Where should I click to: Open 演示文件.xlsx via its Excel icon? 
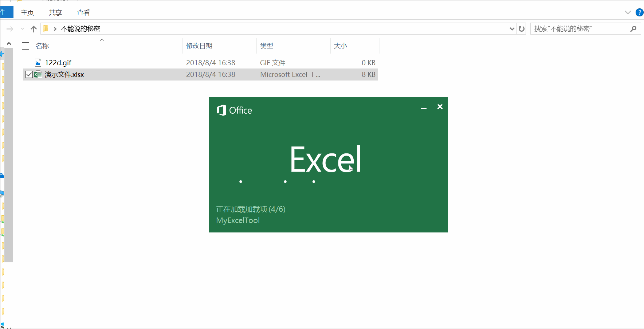[38, 74]
